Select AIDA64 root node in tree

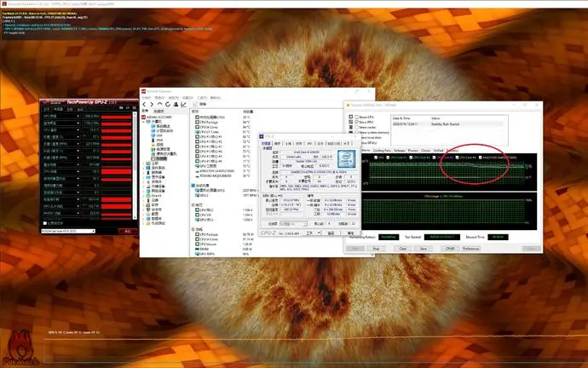pyautogui.click(x=157, y=118)
